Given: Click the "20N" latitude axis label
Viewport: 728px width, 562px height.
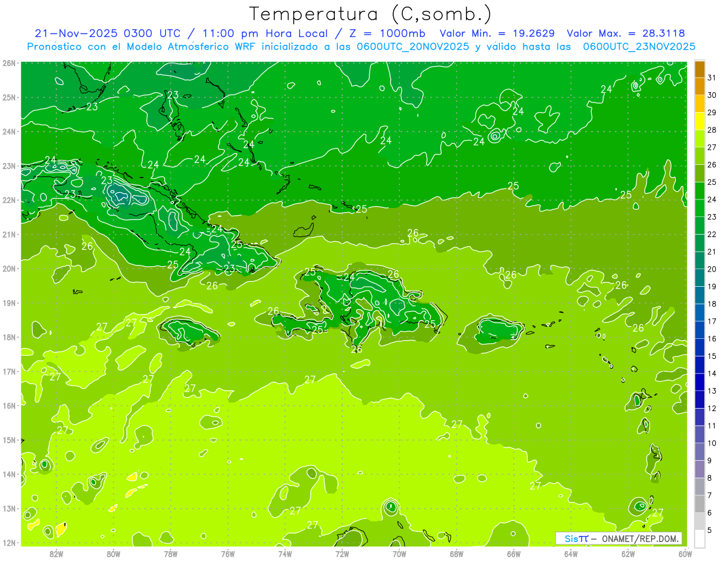Looking at the screenshot, I should pos(9,269).
